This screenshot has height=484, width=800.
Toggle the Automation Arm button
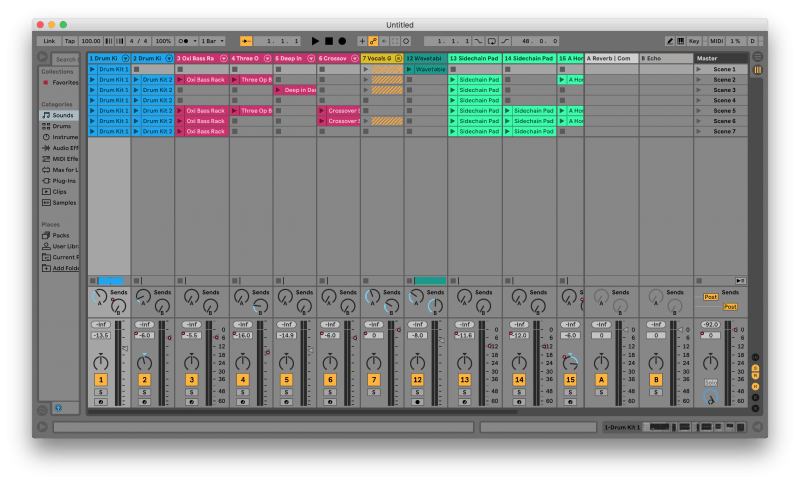click(x=373, y=41)
